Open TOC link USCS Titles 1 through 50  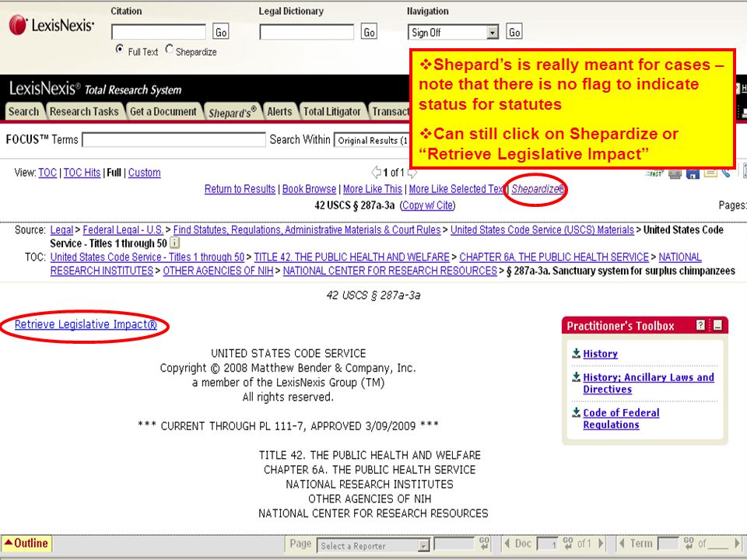click(x=147, y=257)
